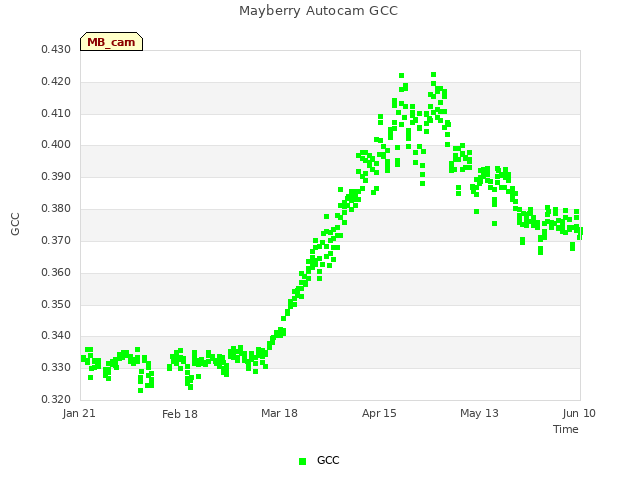Select the GCC legend label
Viewport: 640px width, 480px height.
coord(328,460)
